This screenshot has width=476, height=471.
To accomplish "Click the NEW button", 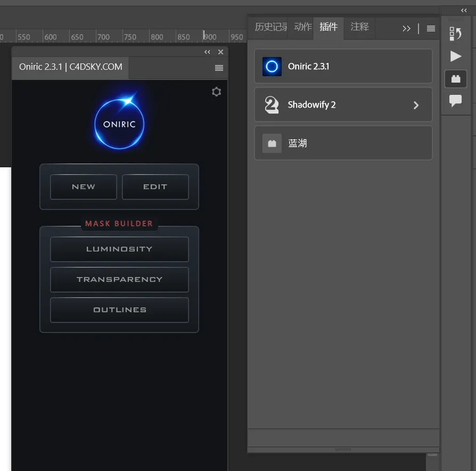I will click(x=84, y=187).
